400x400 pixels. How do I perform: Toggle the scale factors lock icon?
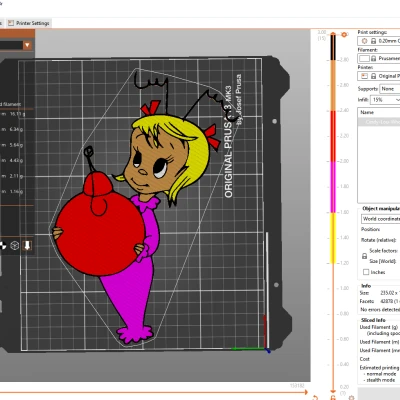364,256
